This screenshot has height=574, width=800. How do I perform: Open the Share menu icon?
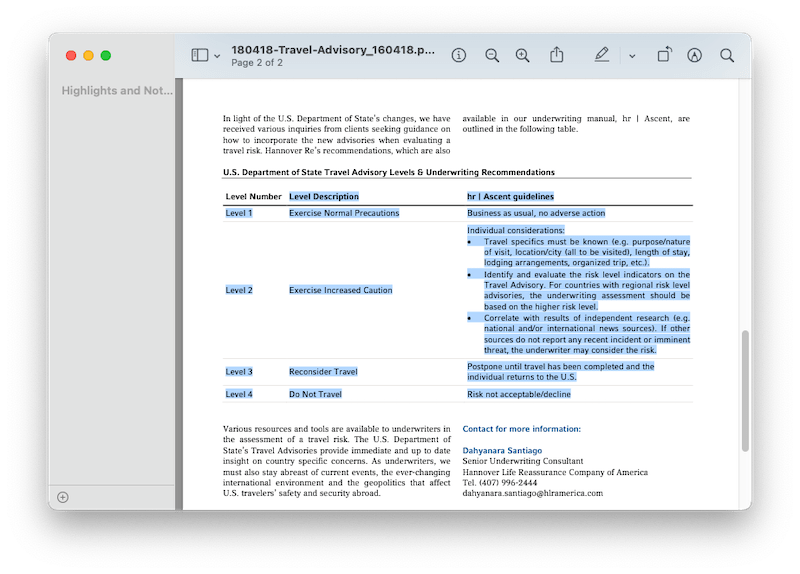(x=557, y=56)
